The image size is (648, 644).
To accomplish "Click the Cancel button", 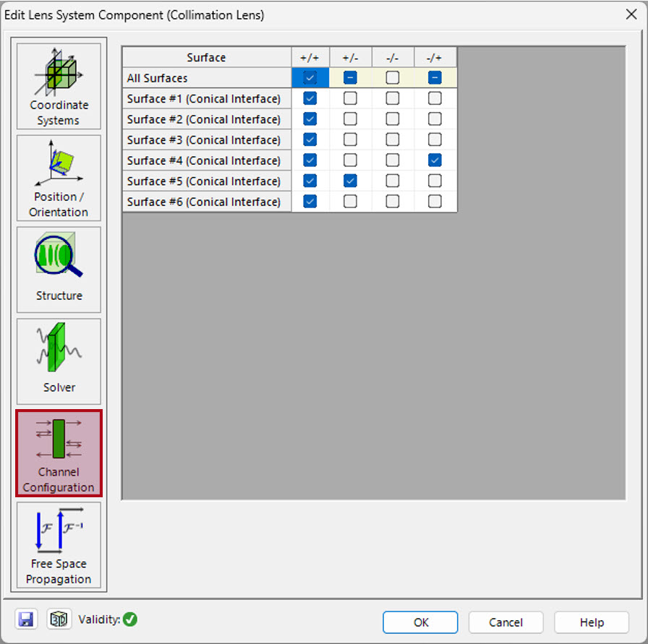I will click(x=506, y=622).
